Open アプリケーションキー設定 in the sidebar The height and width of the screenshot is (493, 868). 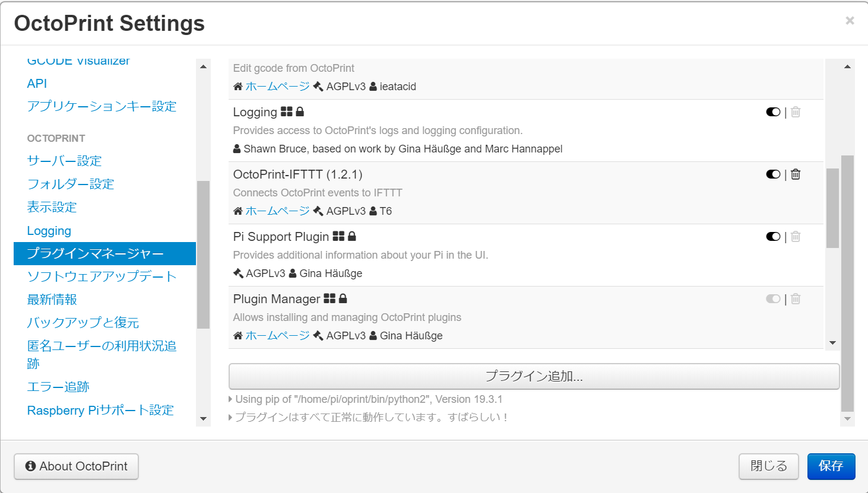[102, 106]
